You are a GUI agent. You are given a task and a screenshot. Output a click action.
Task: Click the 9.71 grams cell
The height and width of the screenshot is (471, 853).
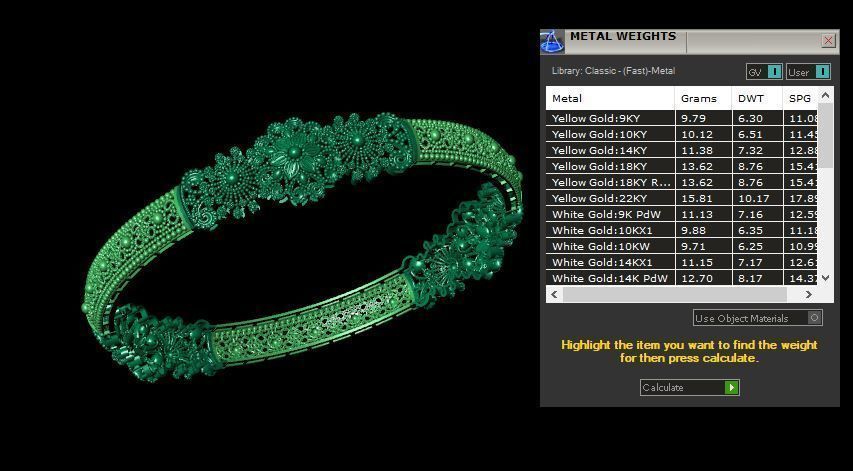click(x=703, y=246)
